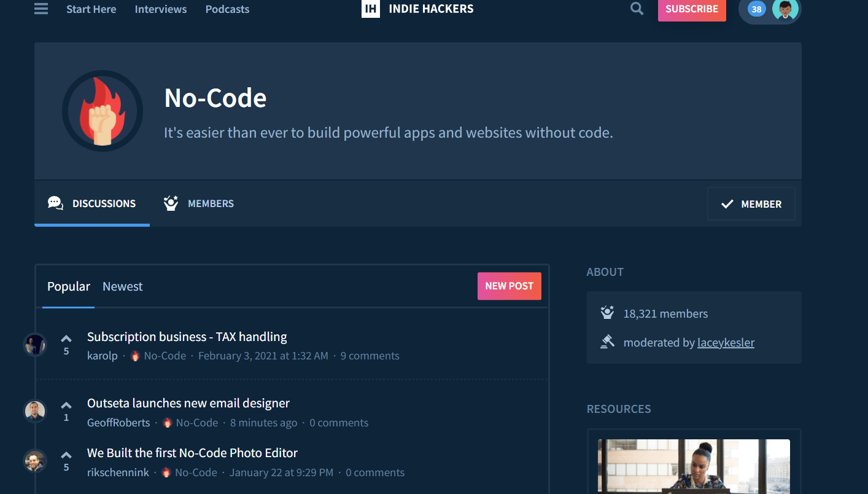The height and width of the screenshot is (494, 868).
Task: Click No-Code tag on GeoffRoberts' post
Action: tap(197, 423)
